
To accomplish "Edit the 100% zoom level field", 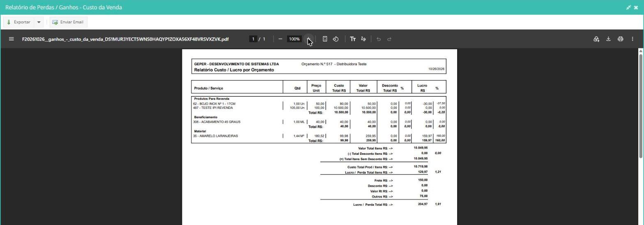I will coord(294,39).
